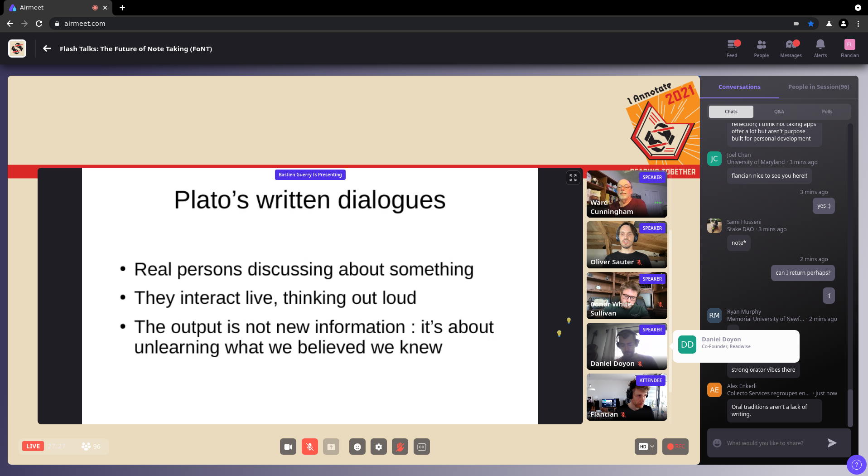Viewport: 868px width, 476px height.
Task: Click the REC recording button
Action: click(x=675, y=447)
